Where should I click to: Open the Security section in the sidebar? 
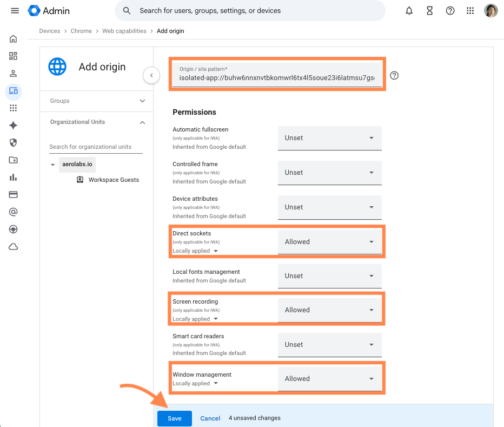pos(13,142)
